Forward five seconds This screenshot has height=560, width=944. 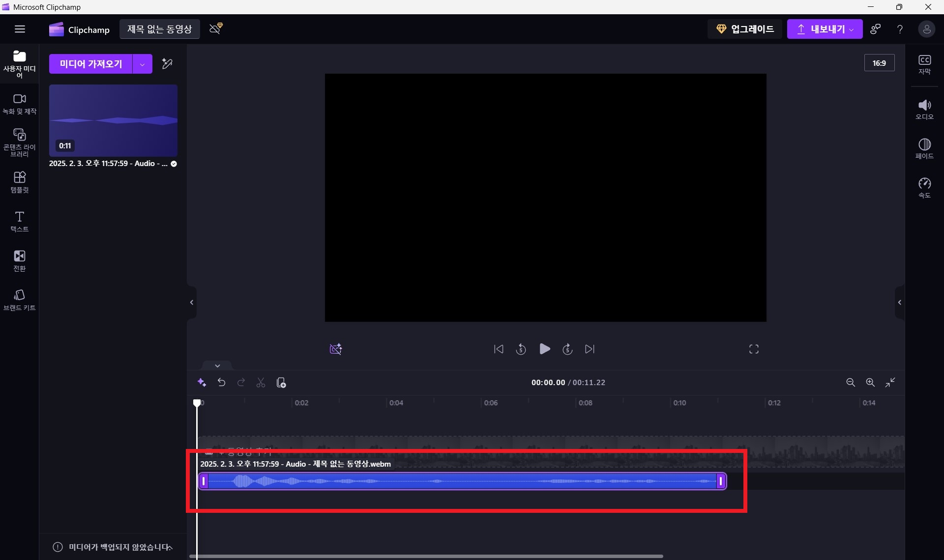tap(567, 349)
